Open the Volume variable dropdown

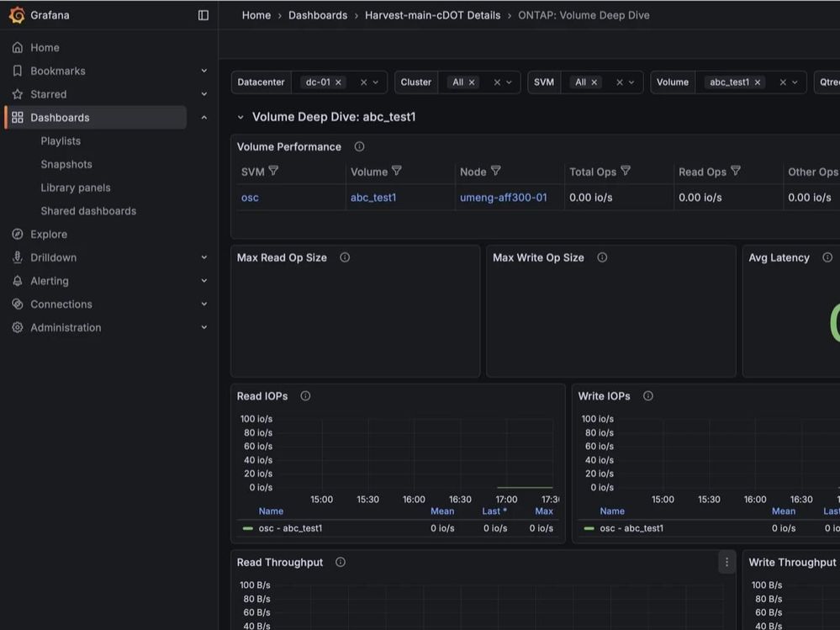tap(795, 82)
